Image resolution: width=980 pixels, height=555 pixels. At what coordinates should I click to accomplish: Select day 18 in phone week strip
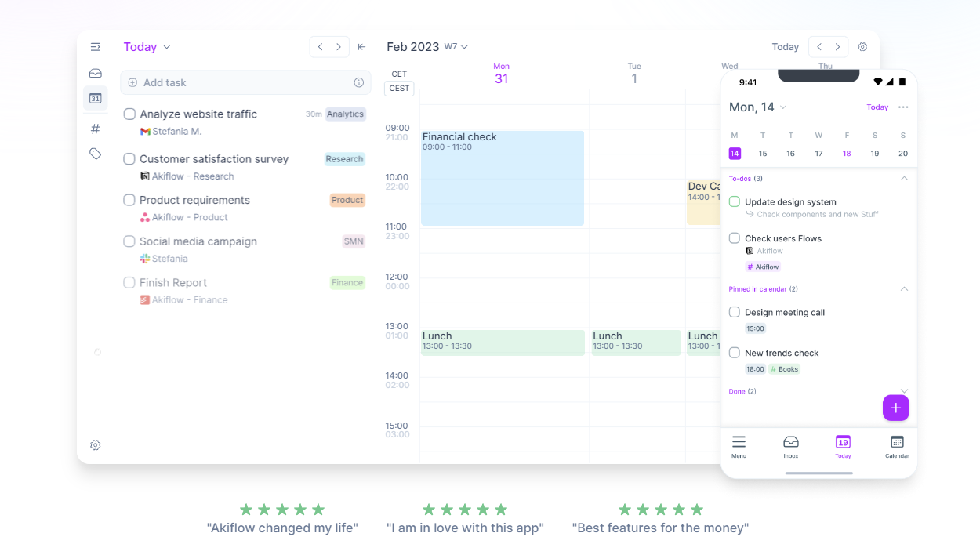[847, 154]
